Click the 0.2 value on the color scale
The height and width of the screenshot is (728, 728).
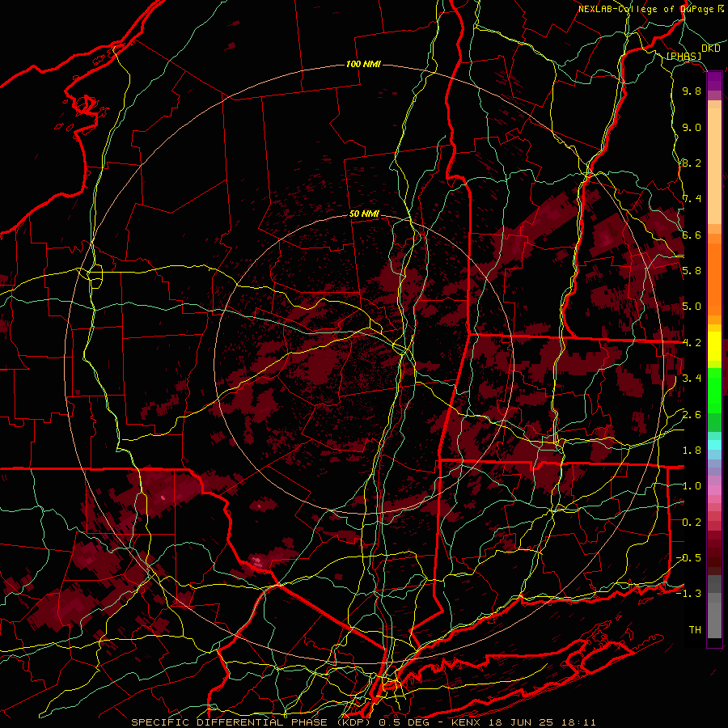pyautogui.click(x=692, y=523)
